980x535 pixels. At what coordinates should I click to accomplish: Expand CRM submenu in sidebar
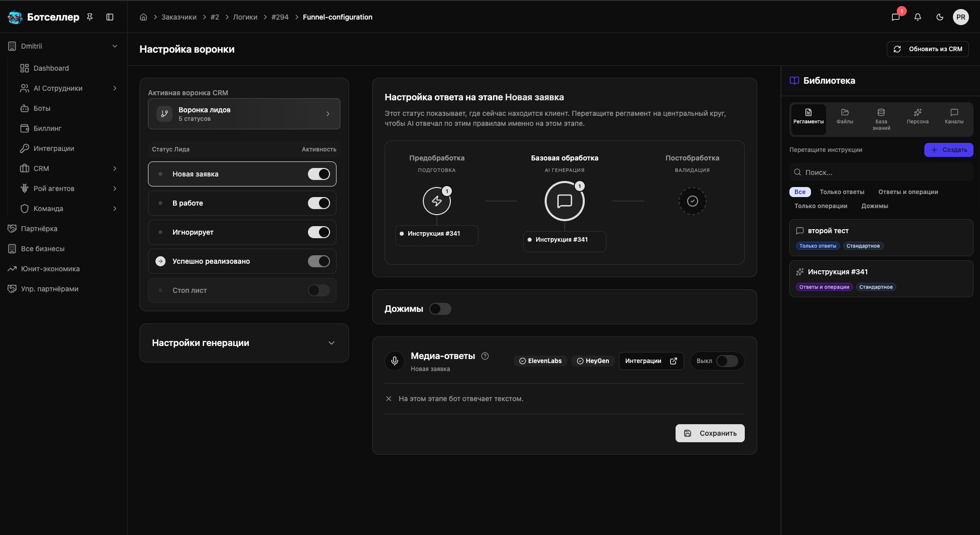(x=115, y=168)
